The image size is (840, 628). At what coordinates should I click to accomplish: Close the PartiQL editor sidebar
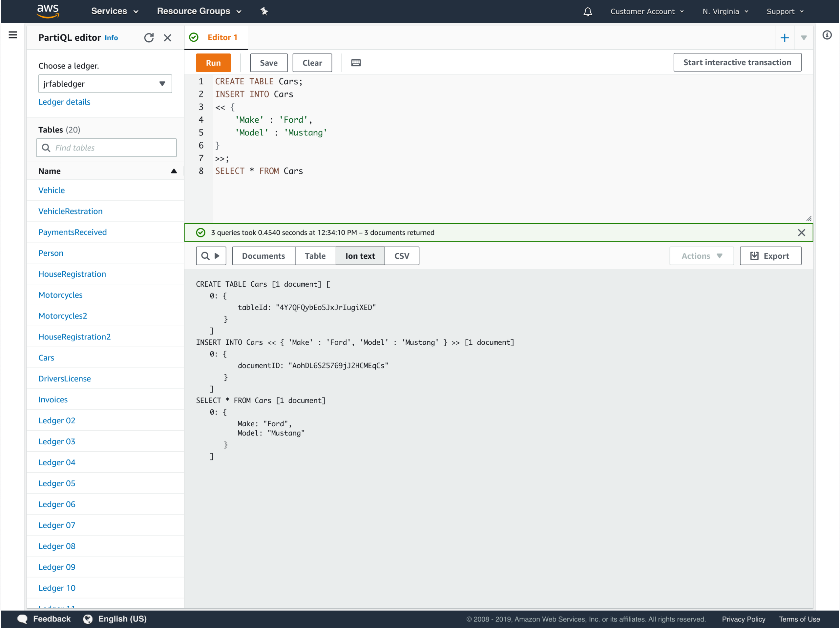point(167,38)
